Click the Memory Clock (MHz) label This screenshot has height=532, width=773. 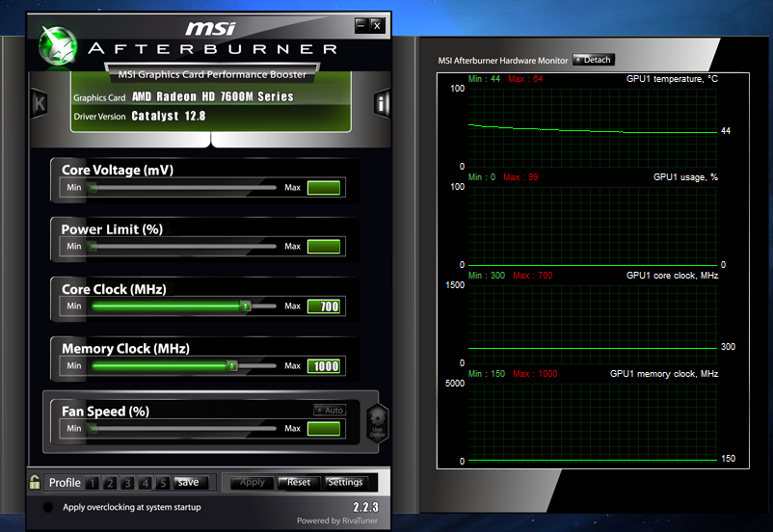125,349
